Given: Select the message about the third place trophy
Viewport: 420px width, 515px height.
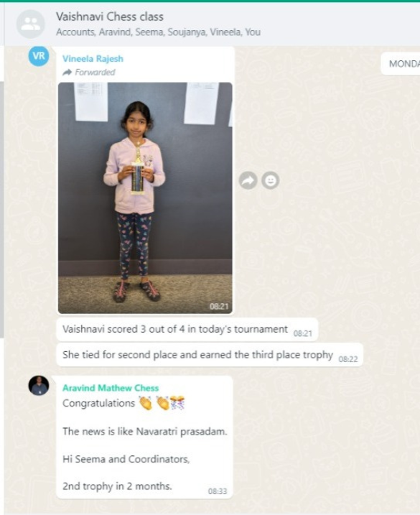Looking at the screenshot, I should pyautogui.click(x=210, y=355).
